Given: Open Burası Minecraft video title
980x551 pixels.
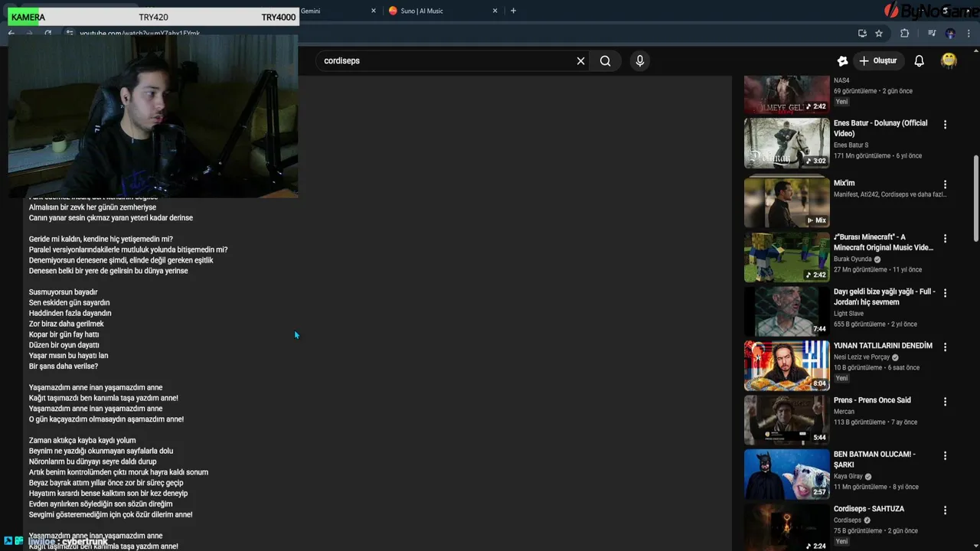Looking at the screenshot, I should pyautogui.click(x=884, y=243).
